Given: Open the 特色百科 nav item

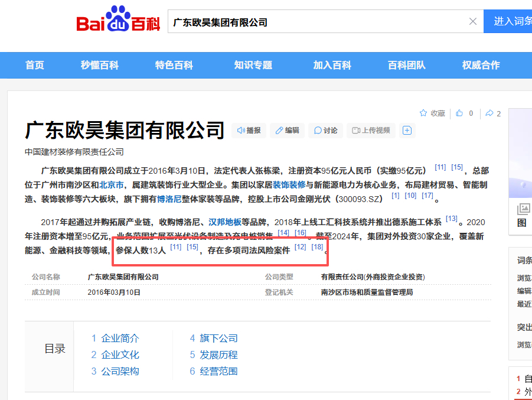Looking at the screenshot, I should [174, 65].
